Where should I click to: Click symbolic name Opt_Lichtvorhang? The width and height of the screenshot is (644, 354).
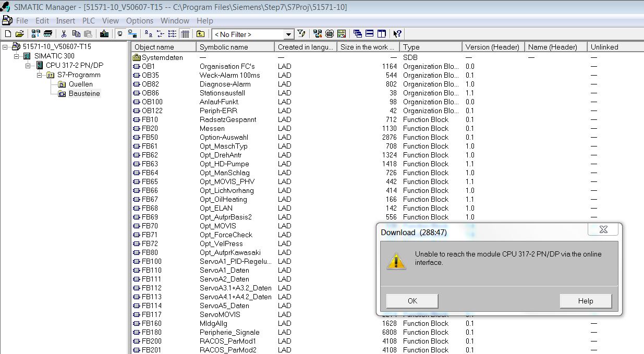point(227,190)
